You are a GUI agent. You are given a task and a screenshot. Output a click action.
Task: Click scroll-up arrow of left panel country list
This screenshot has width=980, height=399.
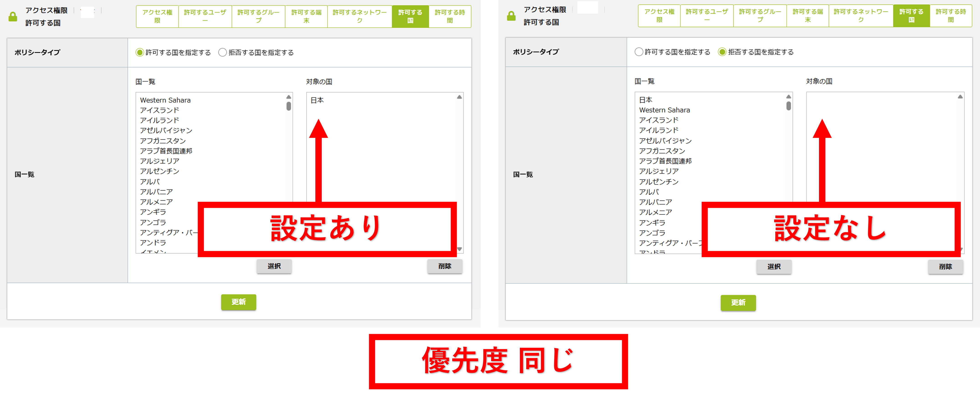[x=289, y=97]
